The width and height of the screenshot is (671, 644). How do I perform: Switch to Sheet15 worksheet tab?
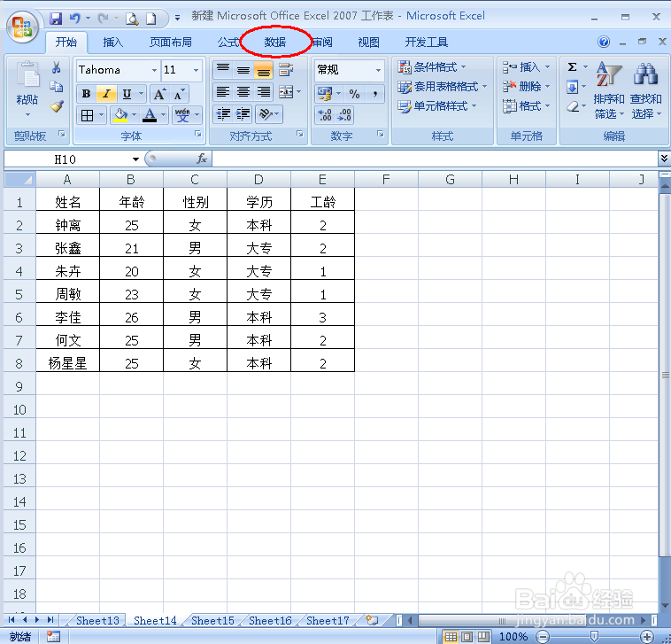coord(212,620)
